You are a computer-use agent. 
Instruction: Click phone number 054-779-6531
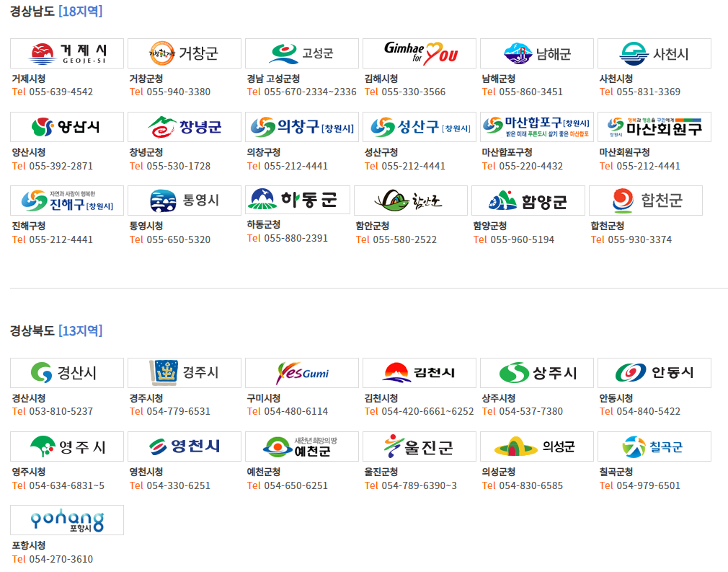178,412
